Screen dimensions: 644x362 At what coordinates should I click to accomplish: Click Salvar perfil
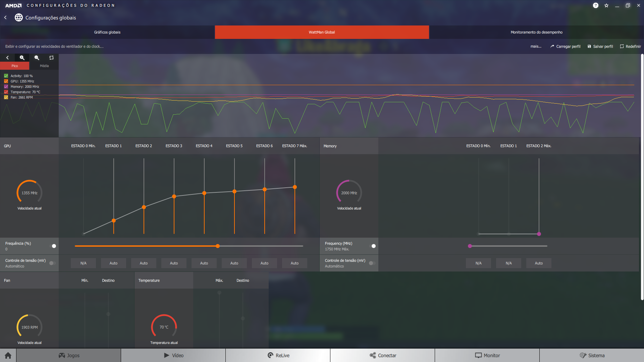pyautogui.click(x=600, y=47)
